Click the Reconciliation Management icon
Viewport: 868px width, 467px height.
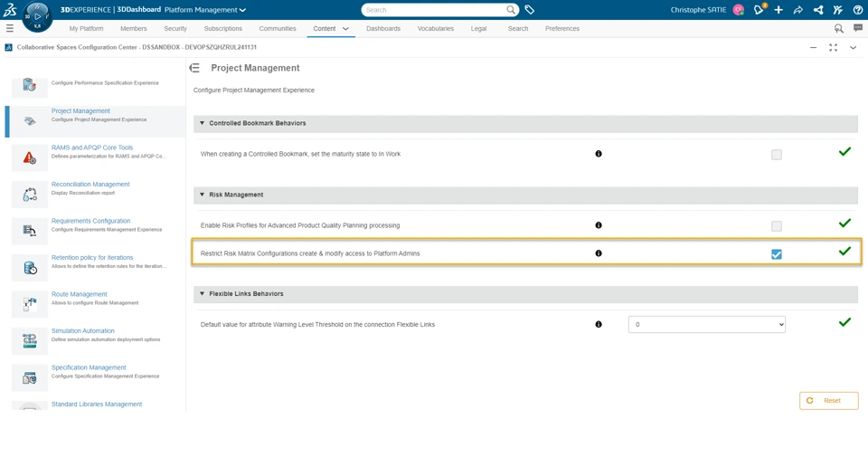click(29, 195)
